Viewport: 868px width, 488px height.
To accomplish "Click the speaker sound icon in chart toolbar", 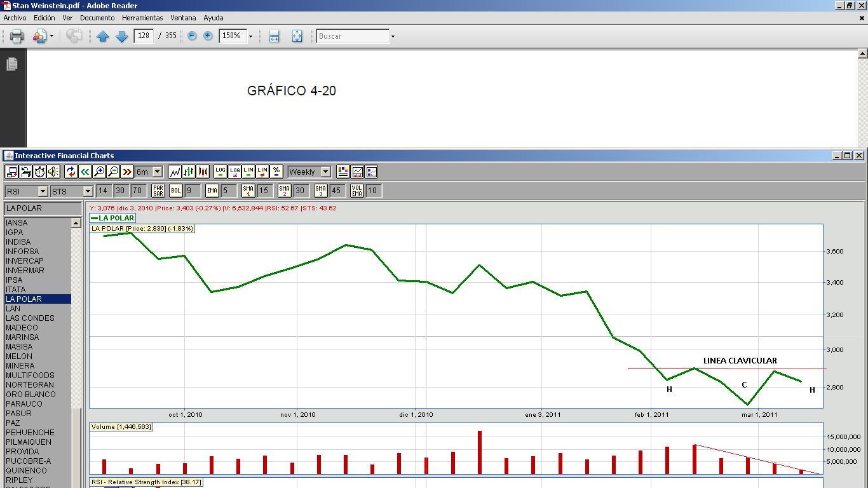I will click(53, 172).
